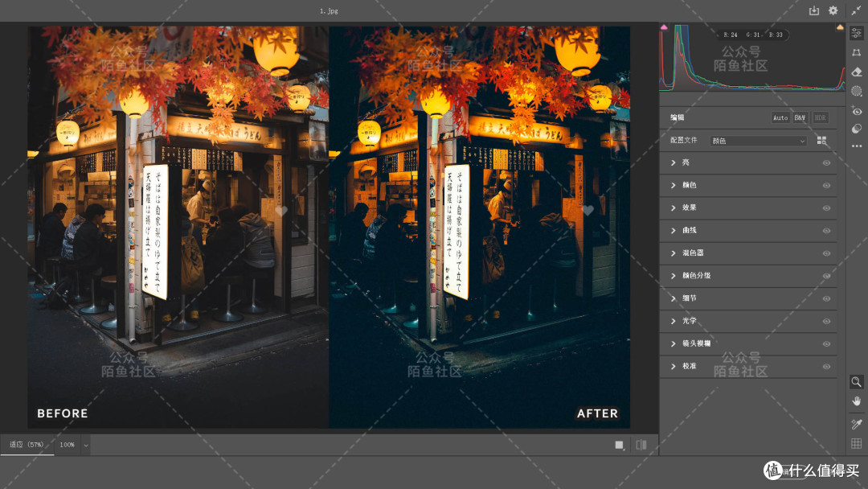Click the 适应 (57%) zoom fit button
868x489 pixels.
(x=27, y=445)
